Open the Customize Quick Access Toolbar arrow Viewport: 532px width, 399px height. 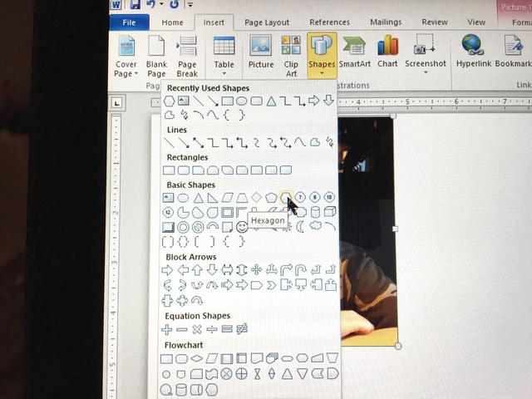tap(190, 4)
